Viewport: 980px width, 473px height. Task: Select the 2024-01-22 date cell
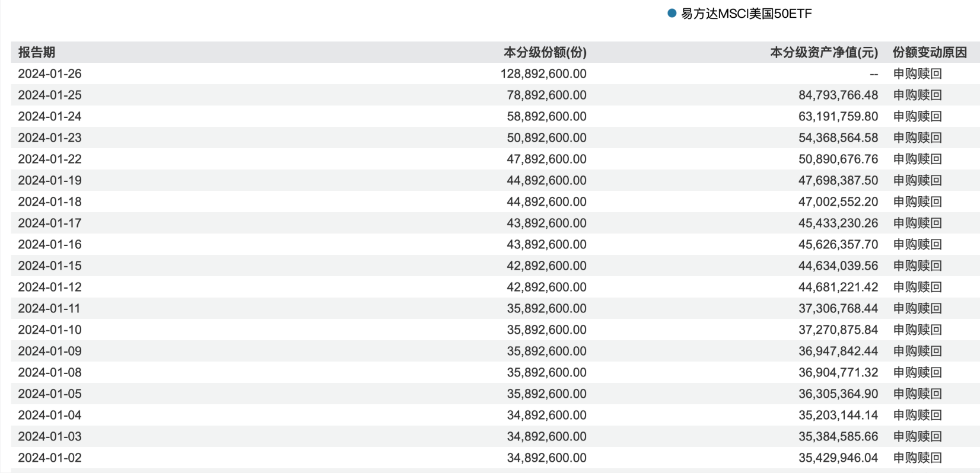coord(50,159)
